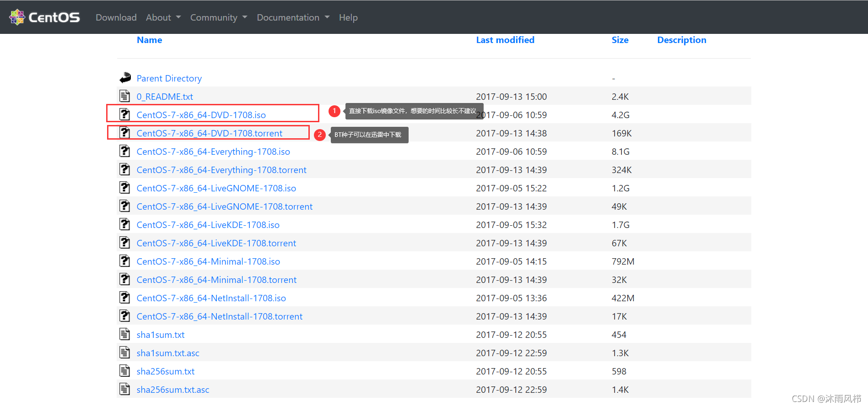Download CentOS-7-x86_64-Minimal-1708.iso

pos(208,261)
